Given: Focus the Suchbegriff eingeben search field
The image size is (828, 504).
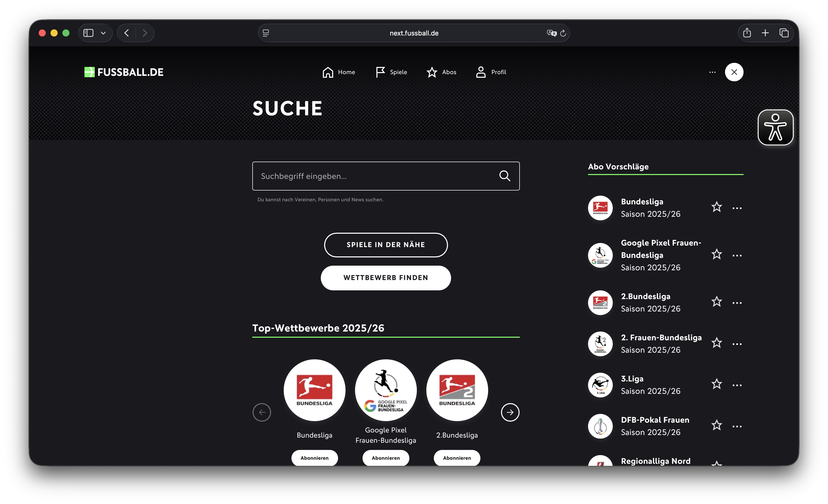Looking at the screenshot, I should tap(386, 176).
